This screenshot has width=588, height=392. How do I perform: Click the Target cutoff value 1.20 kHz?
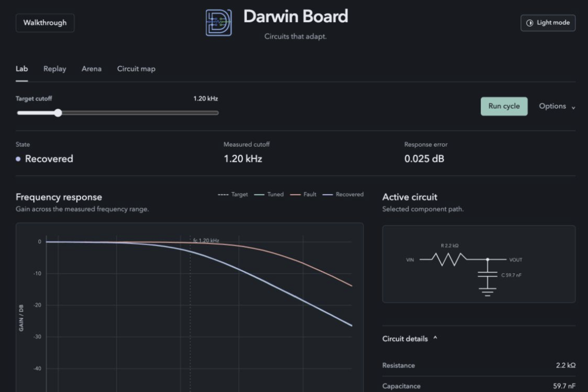pyautogui.click(x=206, y=99)
